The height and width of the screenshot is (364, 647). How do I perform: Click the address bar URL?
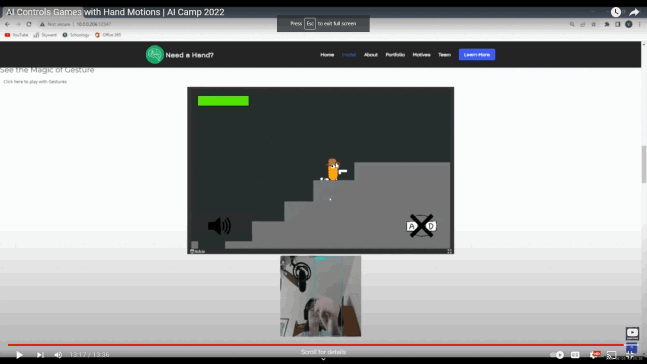[94, 24]
